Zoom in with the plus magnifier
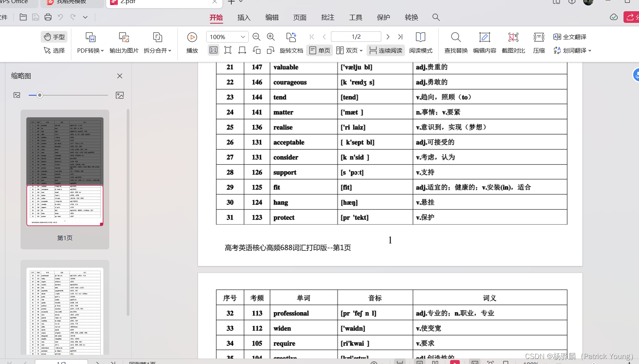 271,37
